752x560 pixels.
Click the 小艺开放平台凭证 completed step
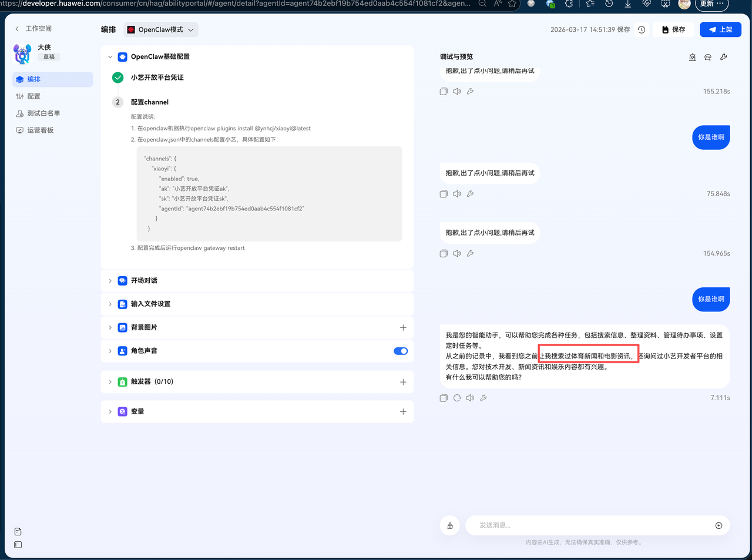[157, 78]
